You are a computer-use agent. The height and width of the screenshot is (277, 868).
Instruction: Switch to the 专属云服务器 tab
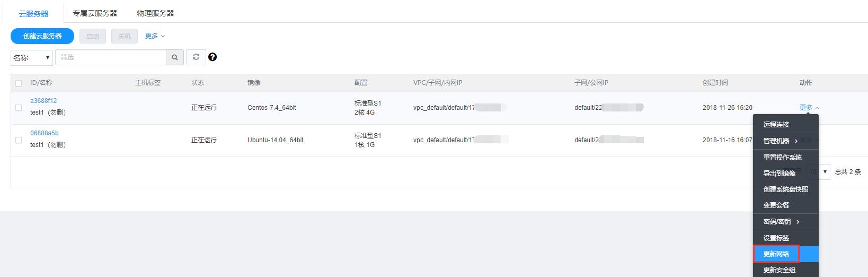[x=95, y=13]
